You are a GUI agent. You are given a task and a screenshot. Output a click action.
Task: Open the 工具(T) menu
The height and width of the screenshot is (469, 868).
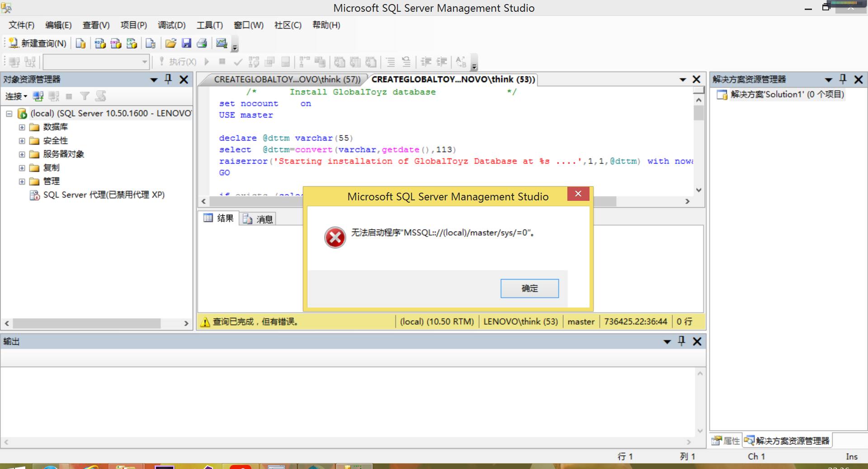click(209, 25)
